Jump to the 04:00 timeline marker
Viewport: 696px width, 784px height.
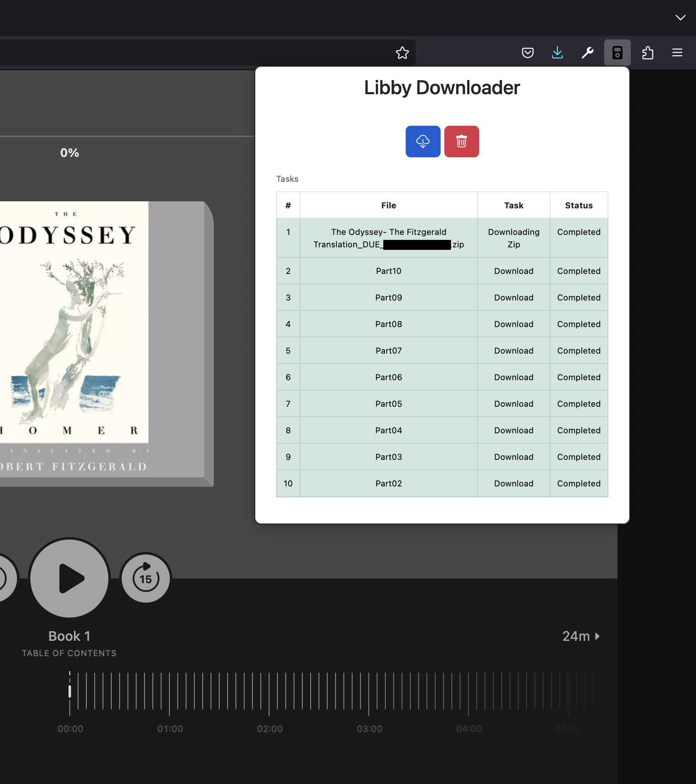pyautogui.click(x=469, y=729)
